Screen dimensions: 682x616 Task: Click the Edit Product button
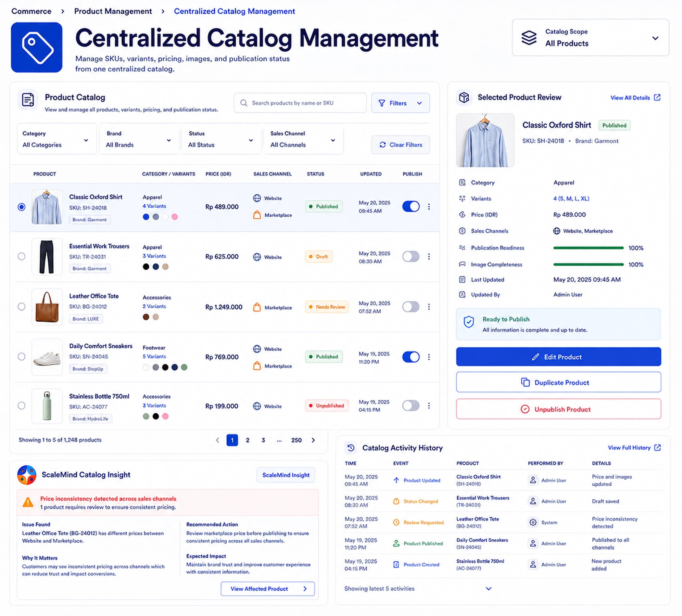558,357
